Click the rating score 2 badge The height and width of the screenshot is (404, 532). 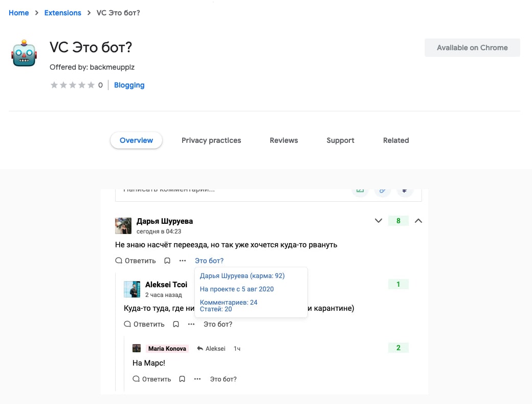(x=398, y=348)
